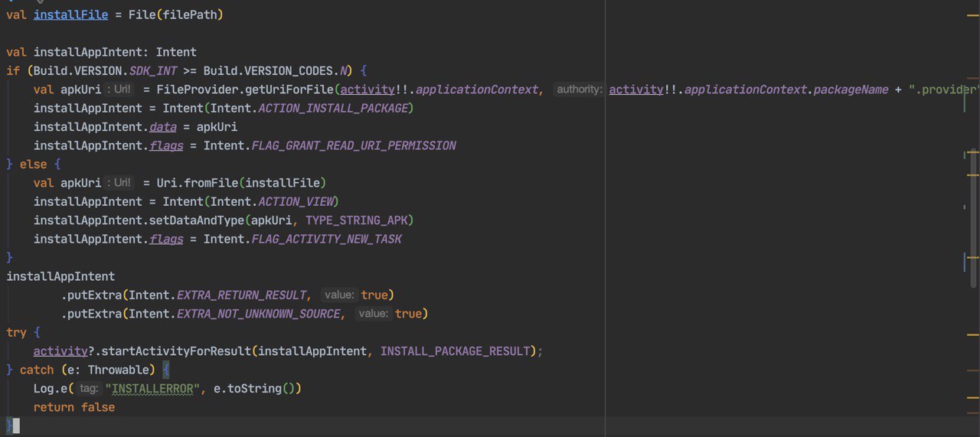Click value: hint on EXTRA_NOT_UNKNOWN_SOURCE line

pyautogui.click(x=373, y=314)
